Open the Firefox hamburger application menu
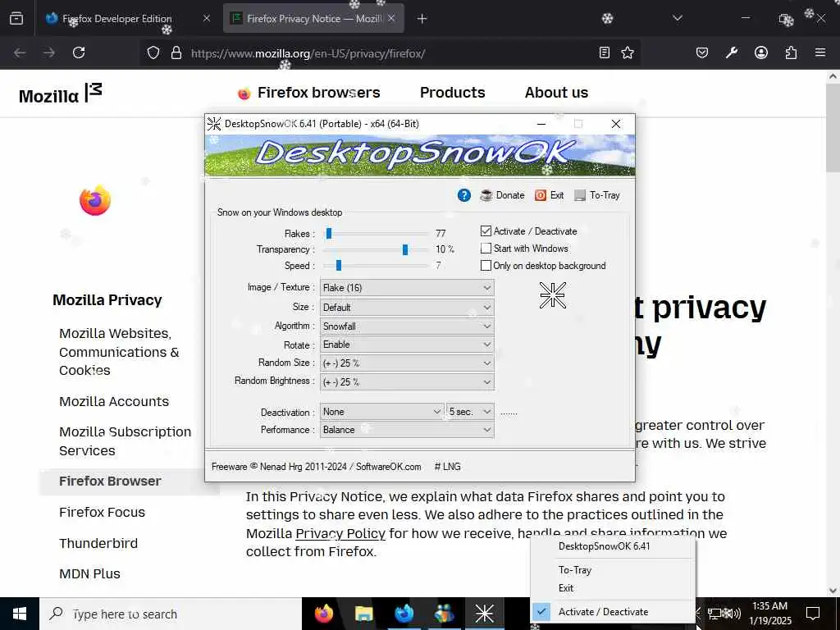840x630 pixels. point(820,52)
